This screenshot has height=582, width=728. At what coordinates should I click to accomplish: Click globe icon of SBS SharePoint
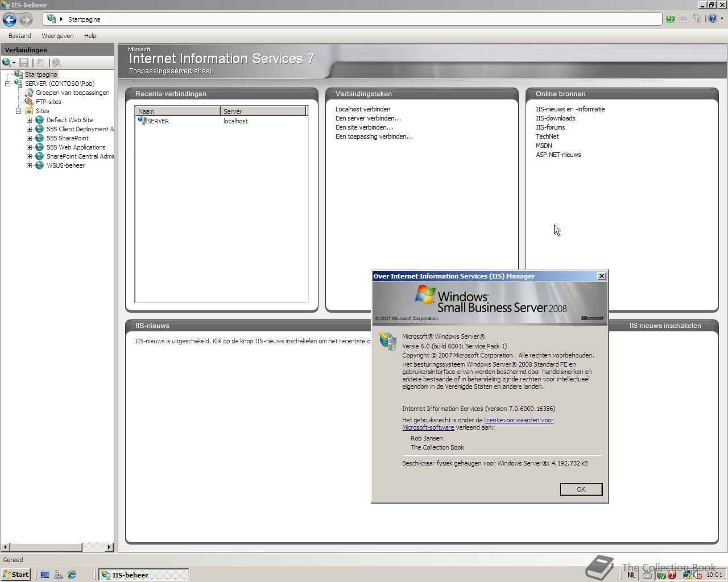click(39, 138)
